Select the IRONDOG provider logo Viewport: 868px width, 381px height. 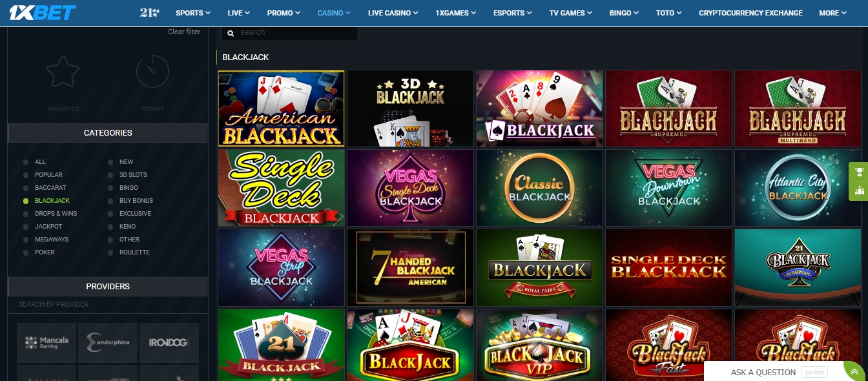[x=169, y=342]
